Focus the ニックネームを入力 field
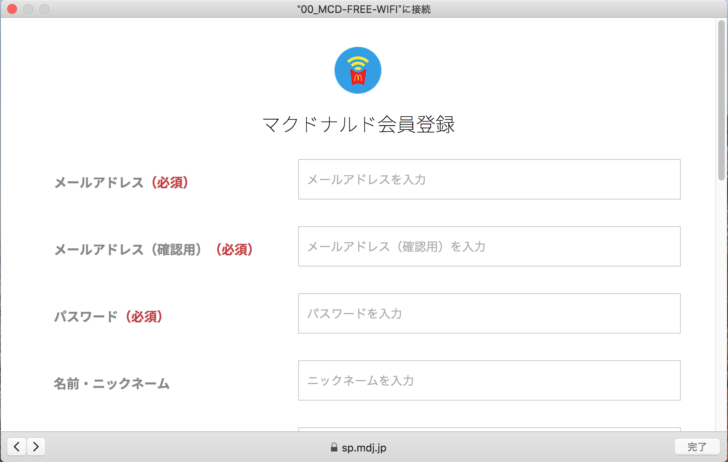 [x=489, y=380]
